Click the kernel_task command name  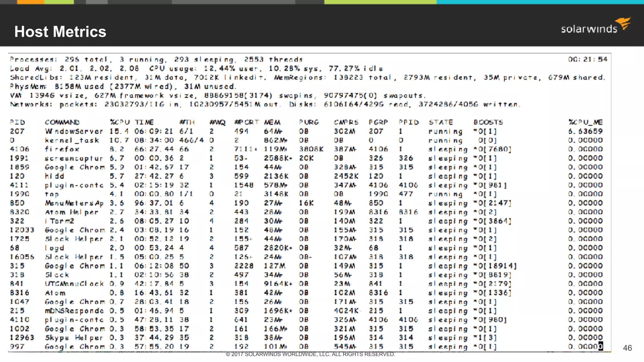[x=72, y=140]
